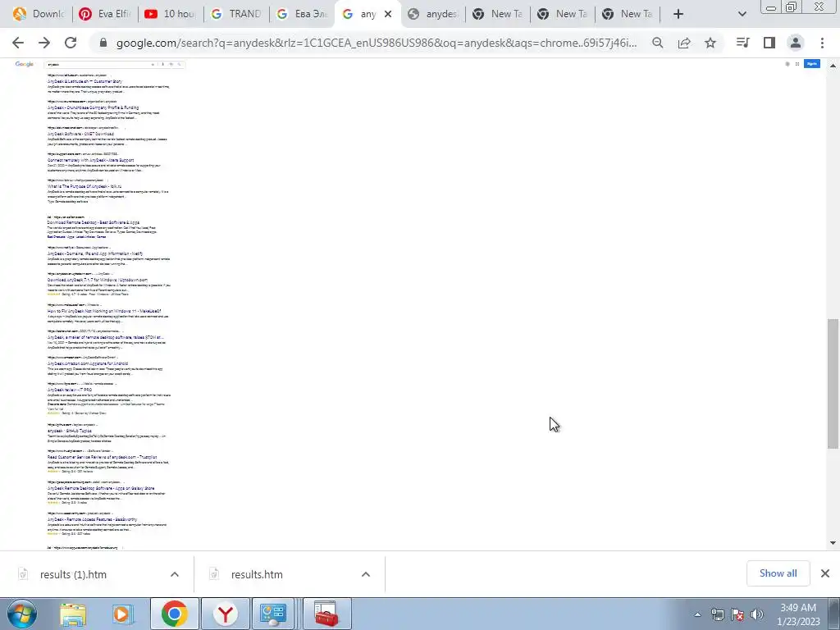The height and width of the screenshot is (630, 840).
Task: Open the Chrome profile avatar menu
Action: pos(796,43)
